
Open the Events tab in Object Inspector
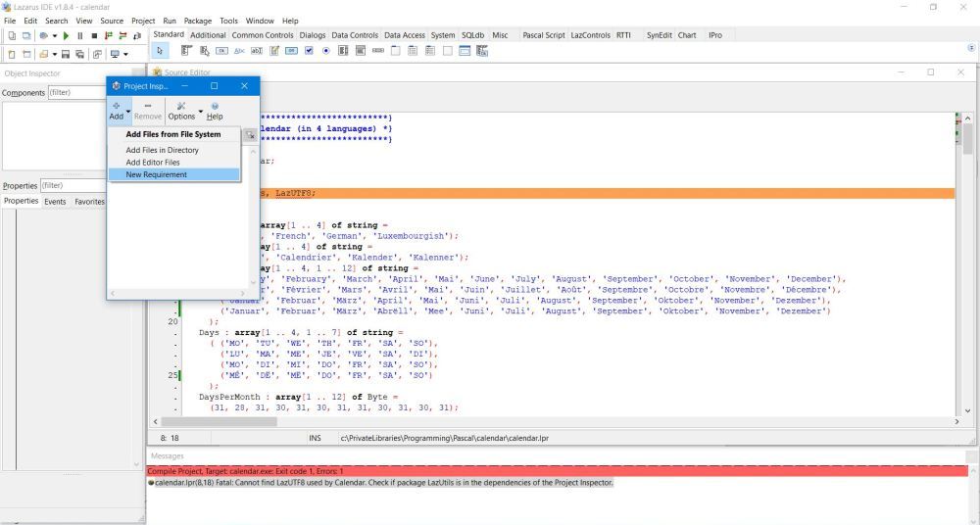tap(55, 201)
